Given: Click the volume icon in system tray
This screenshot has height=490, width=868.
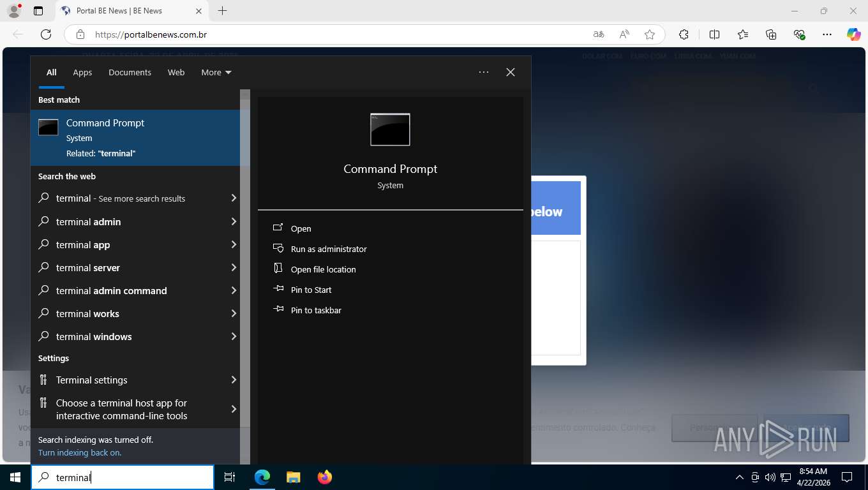Looking at the screenshot, I should pos(770,477).
